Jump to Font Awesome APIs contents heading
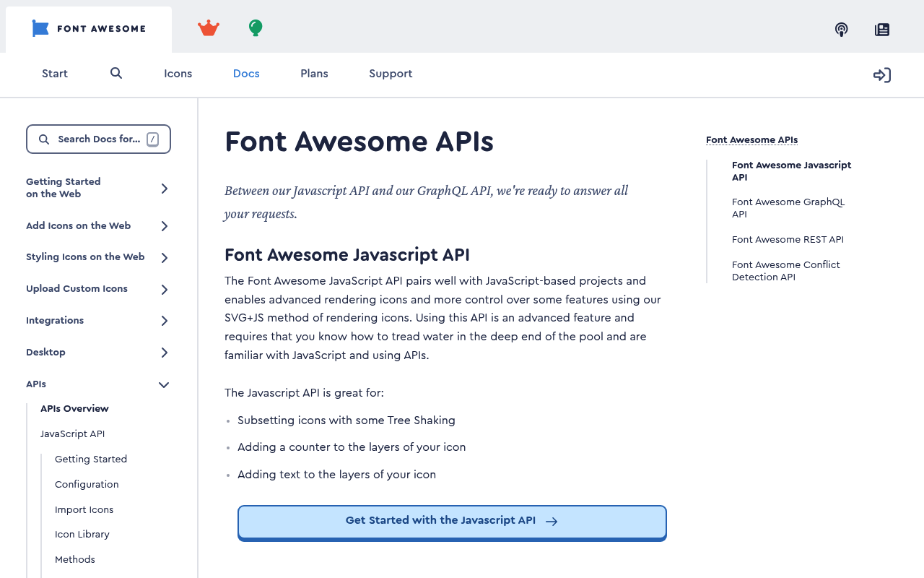 tap(751, 140)
